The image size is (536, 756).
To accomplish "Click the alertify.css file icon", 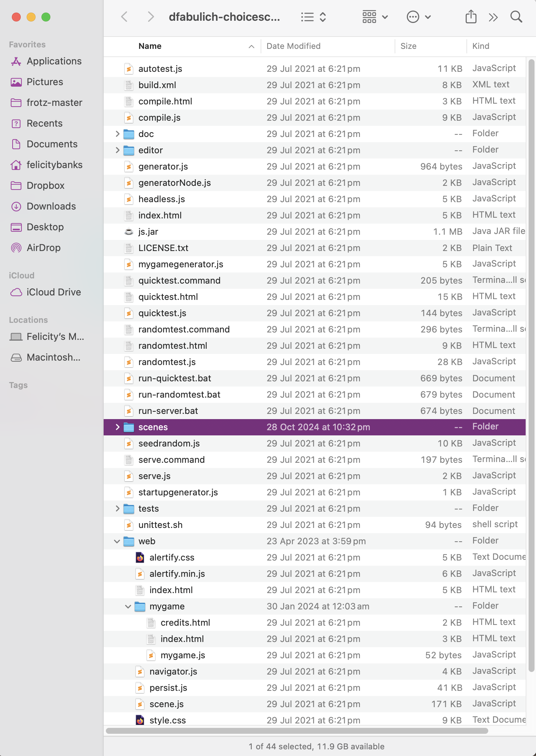I will (x=140, y=558).
